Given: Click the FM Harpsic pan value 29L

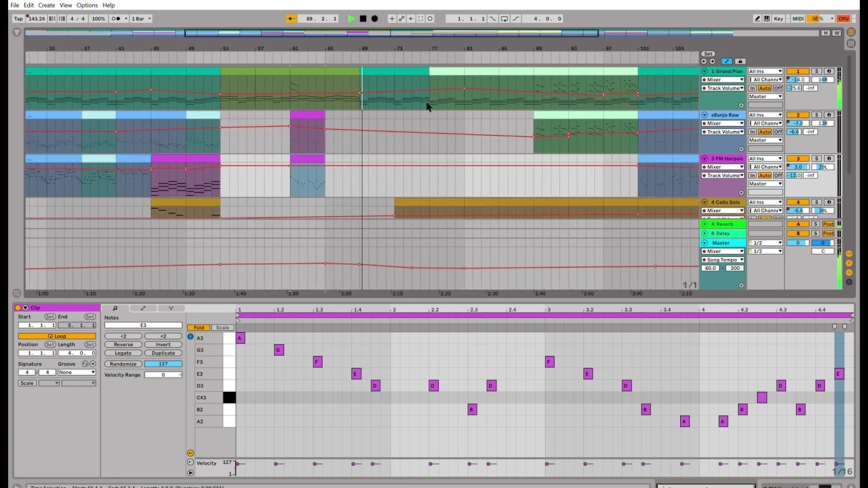Looking at the screenshot, I should coord(823,167).
